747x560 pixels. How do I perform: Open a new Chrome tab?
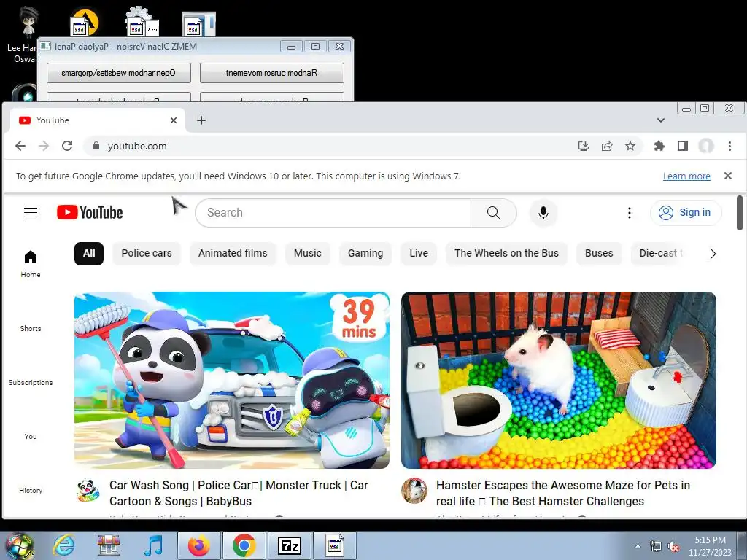201,120
